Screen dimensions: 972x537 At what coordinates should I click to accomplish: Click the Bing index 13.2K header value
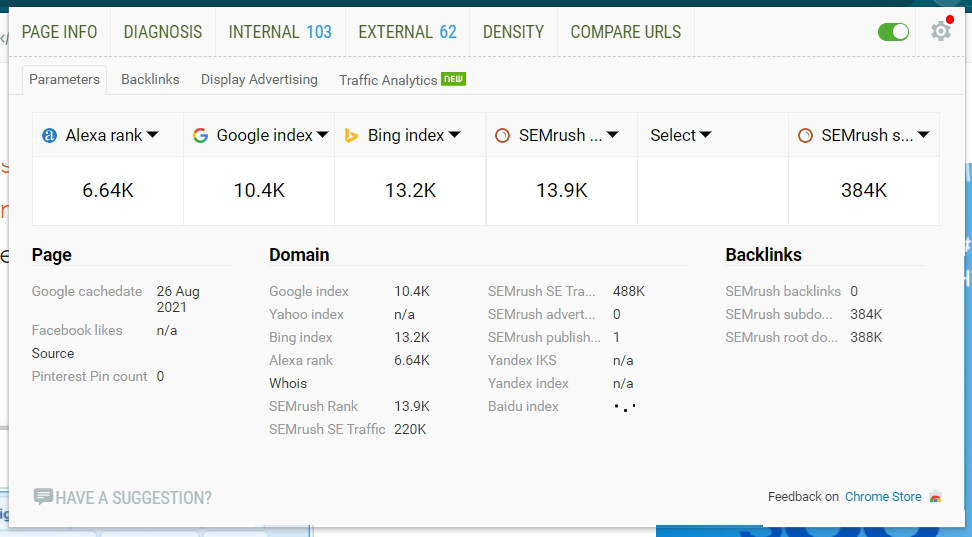click(x=410, y=190)
